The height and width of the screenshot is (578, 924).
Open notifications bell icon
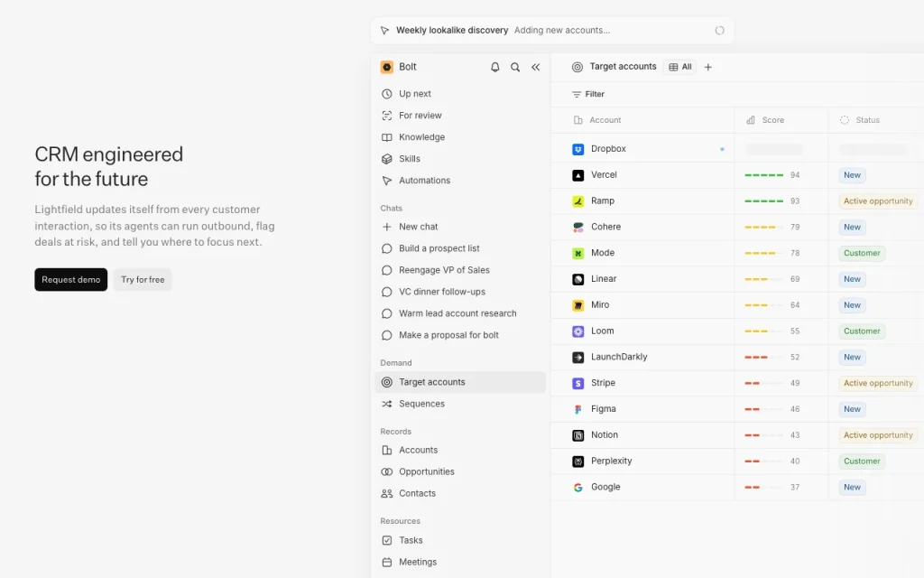(495, 67)
